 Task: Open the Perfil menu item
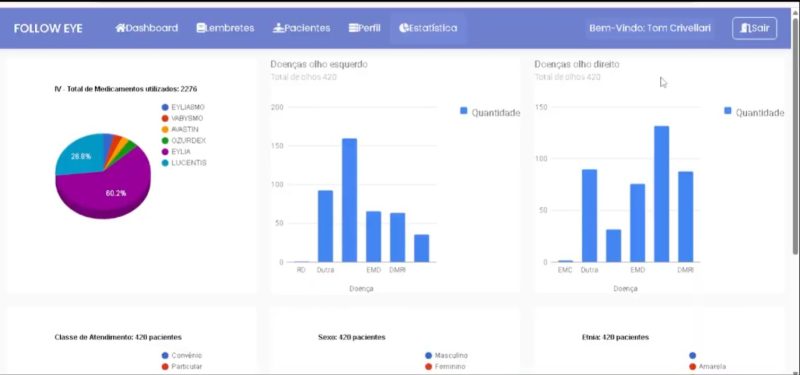365,28
